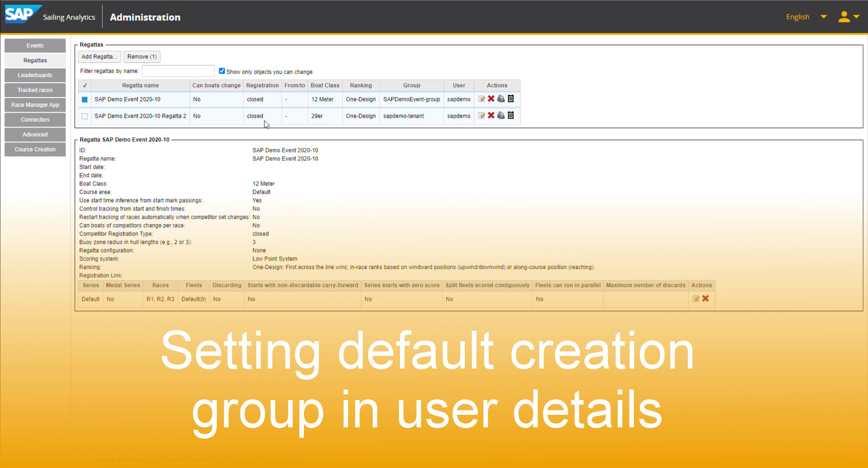Disable 'Show only objects you can change'

[x=222, y=70]
